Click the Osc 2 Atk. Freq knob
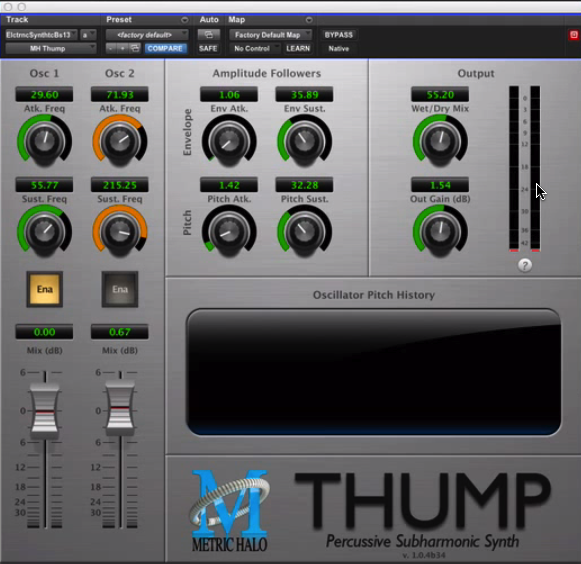 tap(120, 141)
